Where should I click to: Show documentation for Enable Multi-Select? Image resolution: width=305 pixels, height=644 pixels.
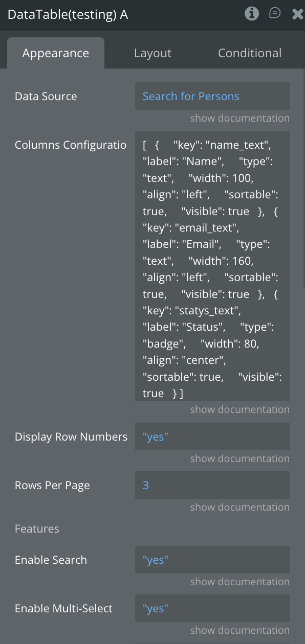[239, 630]
